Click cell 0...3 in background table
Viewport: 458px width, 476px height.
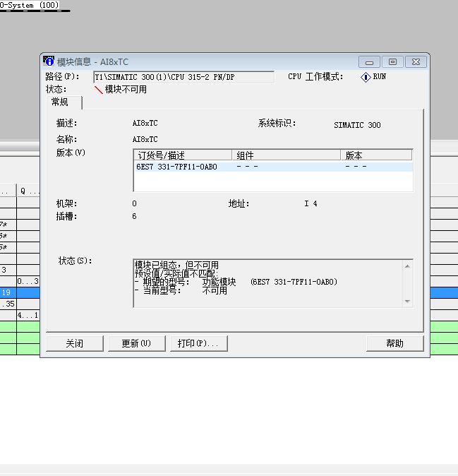click(x=28, y=281)
